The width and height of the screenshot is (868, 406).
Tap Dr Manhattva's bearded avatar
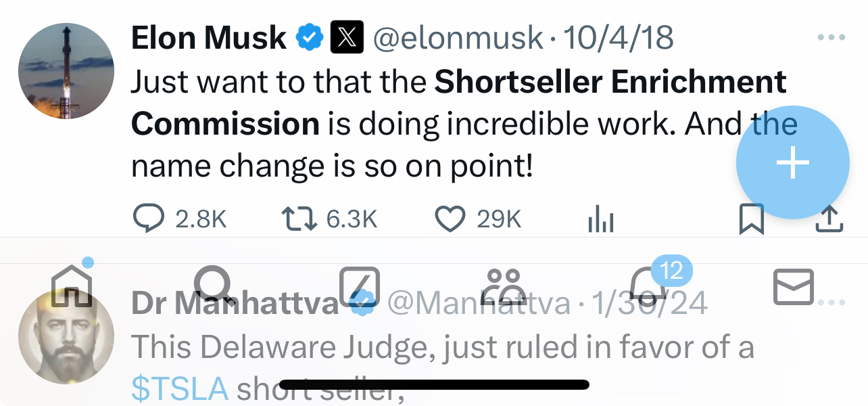[x=66, y=338]
